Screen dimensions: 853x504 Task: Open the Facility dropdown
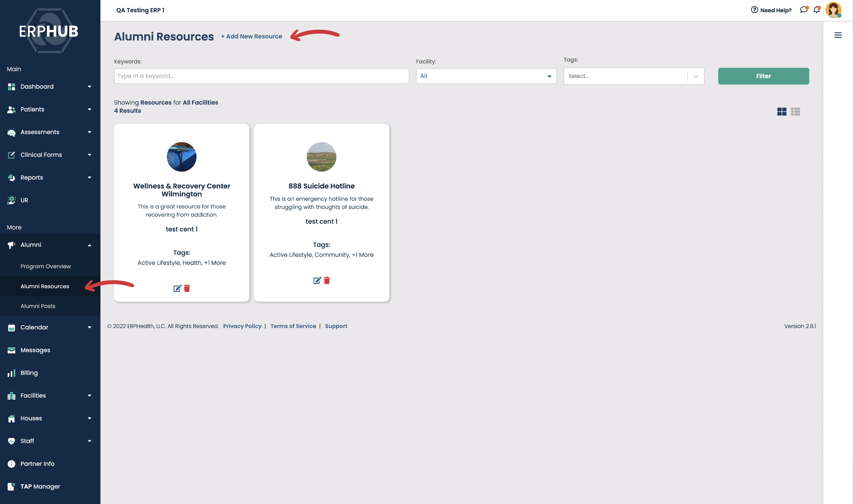click(x=486, y=76)
